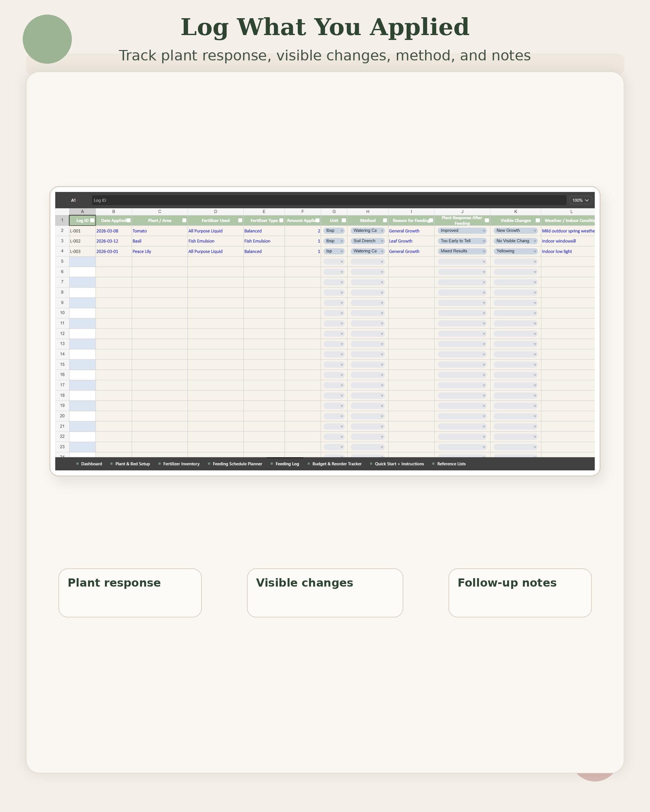
Task: Go to Budget & Reorder Tracker tab
Action: pyautogui.click(x=335, y=463)
